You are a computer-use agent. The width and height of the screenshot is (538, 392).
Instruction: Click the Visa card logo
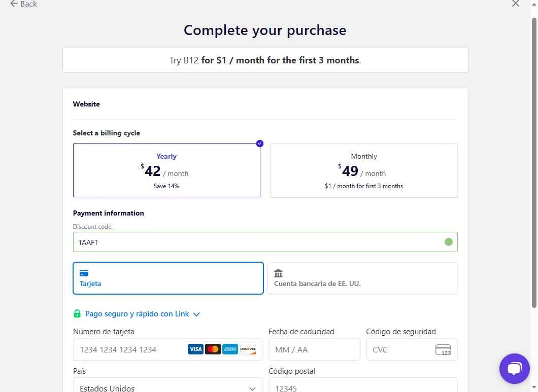click(x=195, y=349)
